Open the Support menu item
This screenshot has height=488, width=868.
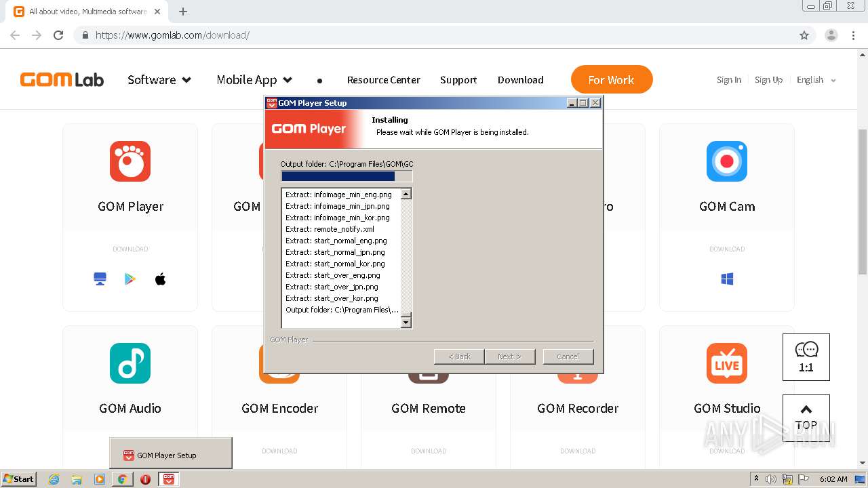tap(458, 80)
